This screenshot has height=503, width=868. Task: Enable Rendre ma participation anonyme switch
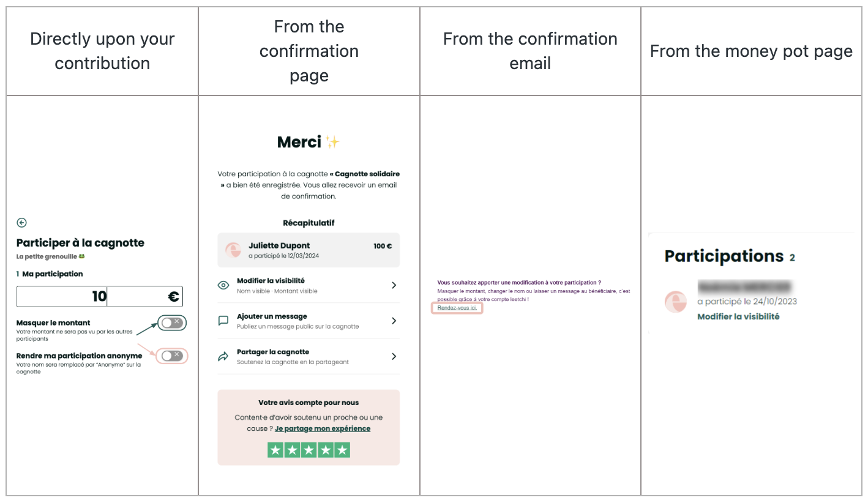point(172,356)
